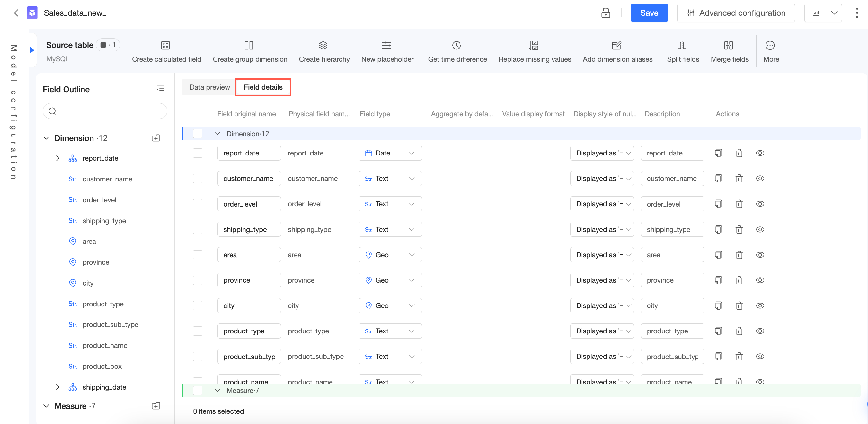Click Split fields tool
This screenshot has width=868, height=424.
point(683,52)
